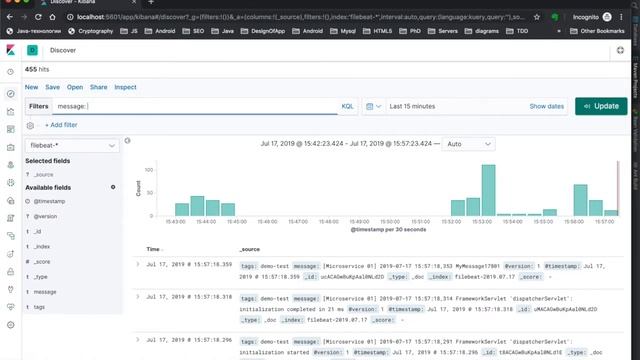Sort by the Time column header
Image resolution: width=640 pixels, height=360 pixels.
click(x=154, y=249)
